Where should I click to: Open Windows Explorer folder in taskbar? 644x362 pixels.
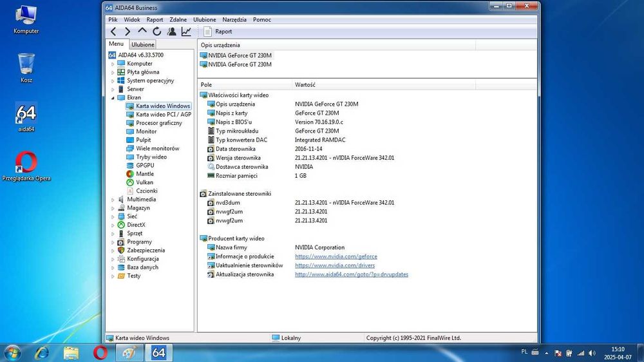point(71,352)
